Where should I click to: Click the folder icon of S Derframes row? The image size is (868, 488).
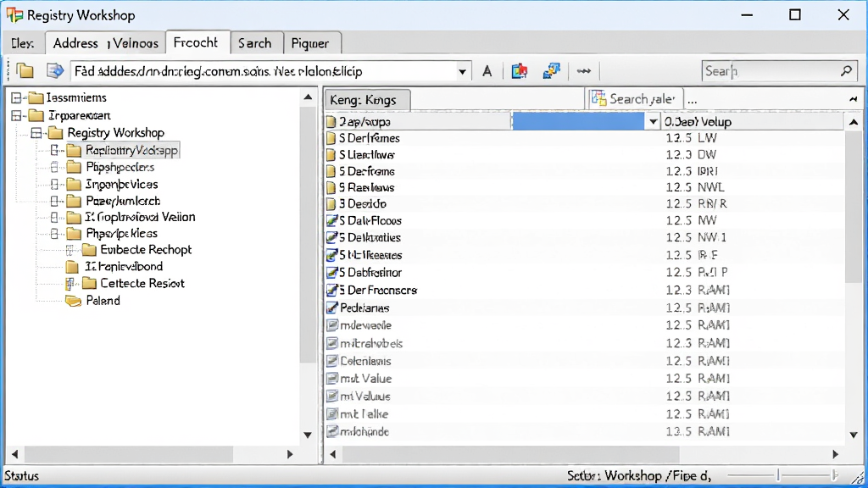[331, 138]
